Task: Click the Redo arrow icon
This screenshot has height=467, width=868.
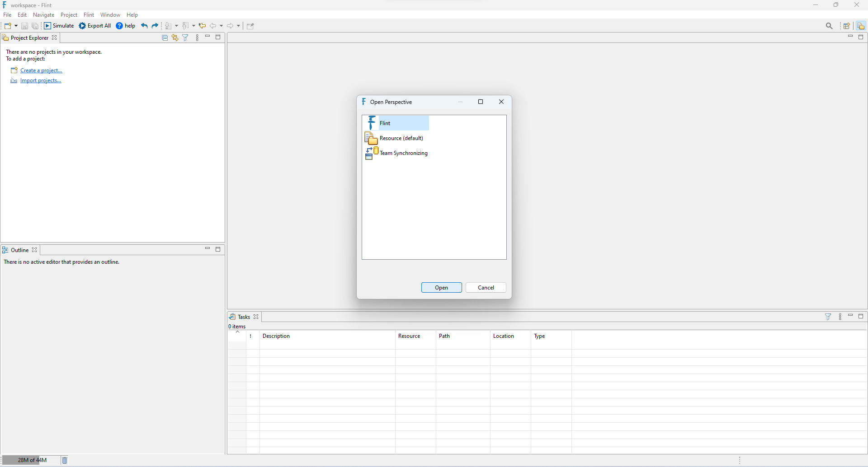Action: click(x=155, y=26)
